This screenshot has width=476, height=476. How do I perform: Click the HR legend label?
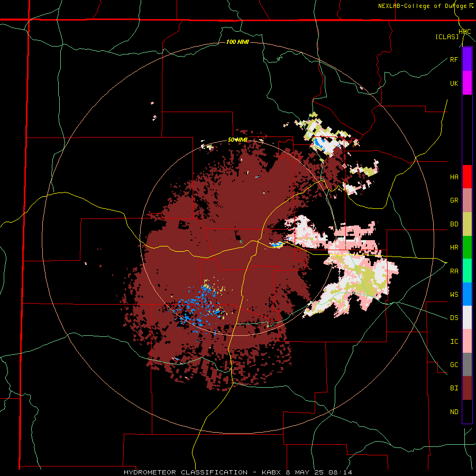tap(454, 248)
